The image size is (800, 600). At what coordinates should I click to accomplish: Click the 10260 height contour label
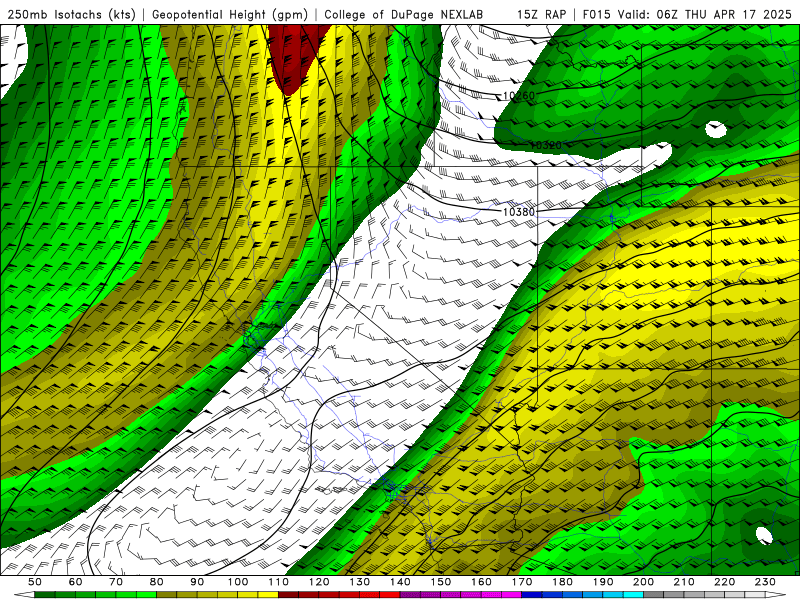point(519,95)
